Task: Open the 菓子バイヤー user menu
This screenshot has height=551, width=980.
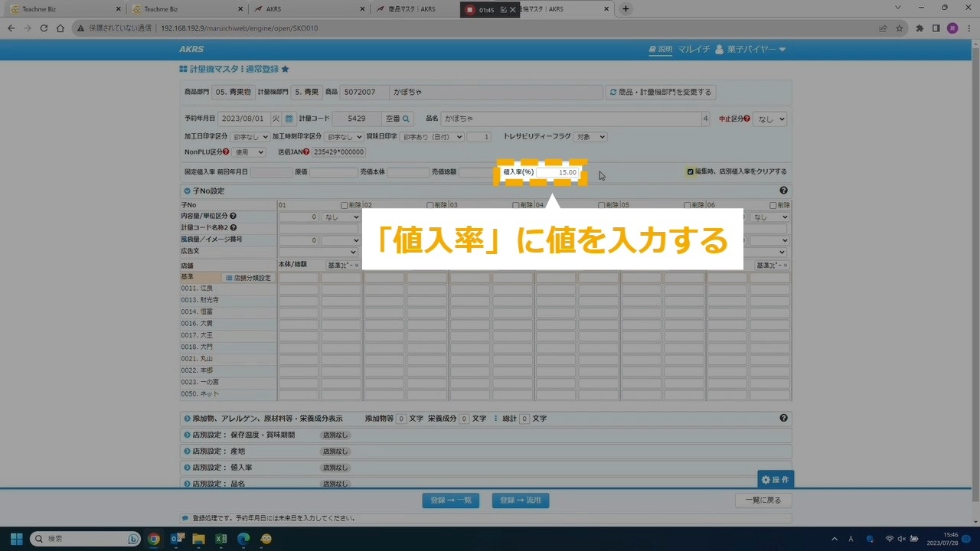Action: tap(750, 49)
